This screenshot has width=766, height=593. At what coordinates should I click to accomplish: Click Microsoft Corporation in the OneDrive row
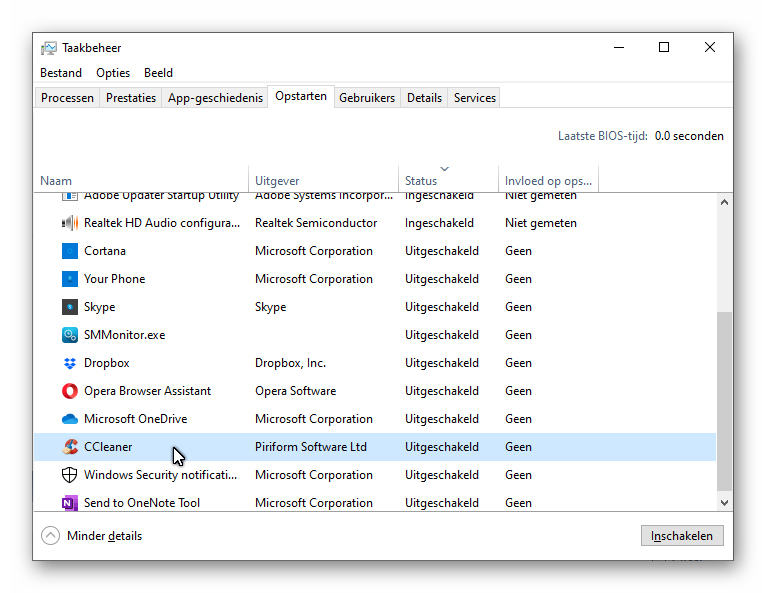[x=314, y=419]
